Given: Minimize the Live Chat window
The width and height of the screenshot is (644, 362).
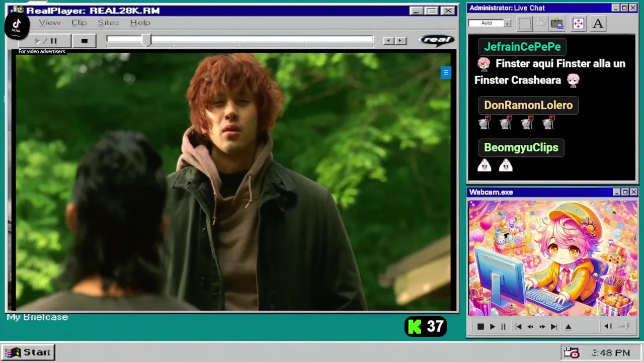Looking at the screenshot, I should pyautogui.click(x=615, y=8).
